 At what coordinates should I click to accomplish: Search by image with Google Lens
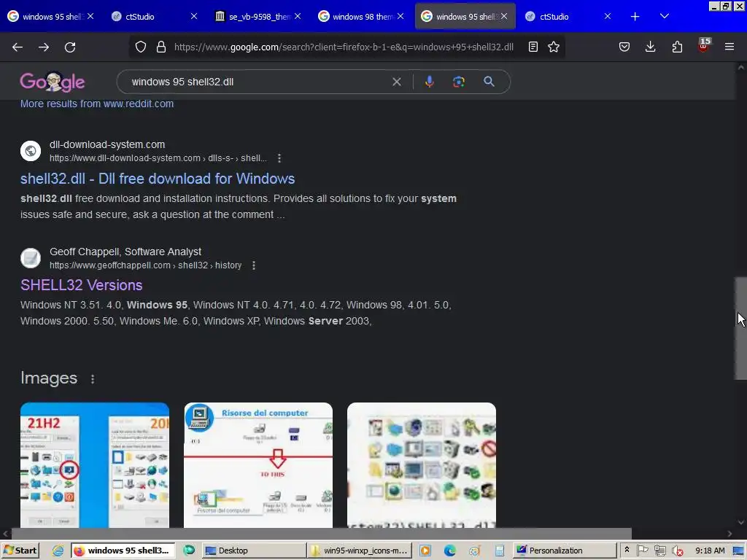pyautogui.click(x=458, y=82)
